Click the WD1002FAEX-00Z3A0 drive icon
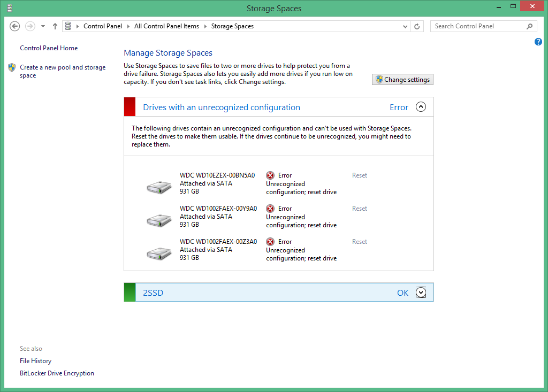Image resolution: width=548 pixels, height=392 pixels. (x=159, y=253)
